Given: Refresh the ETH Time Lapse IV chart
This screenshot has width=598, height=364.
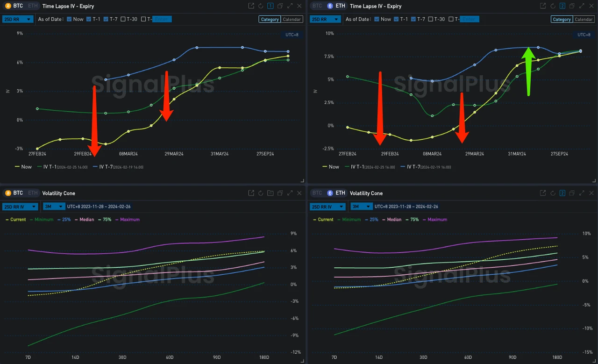Looking at the screenshot, I should coord(553,6).
